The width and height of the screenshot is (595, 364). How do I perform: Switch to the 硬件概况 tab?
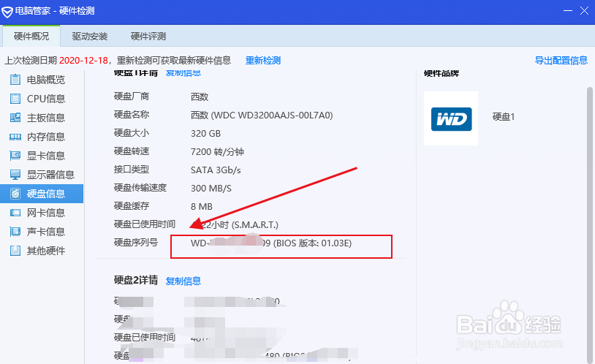pyautogui.click(x=31, y=36)
